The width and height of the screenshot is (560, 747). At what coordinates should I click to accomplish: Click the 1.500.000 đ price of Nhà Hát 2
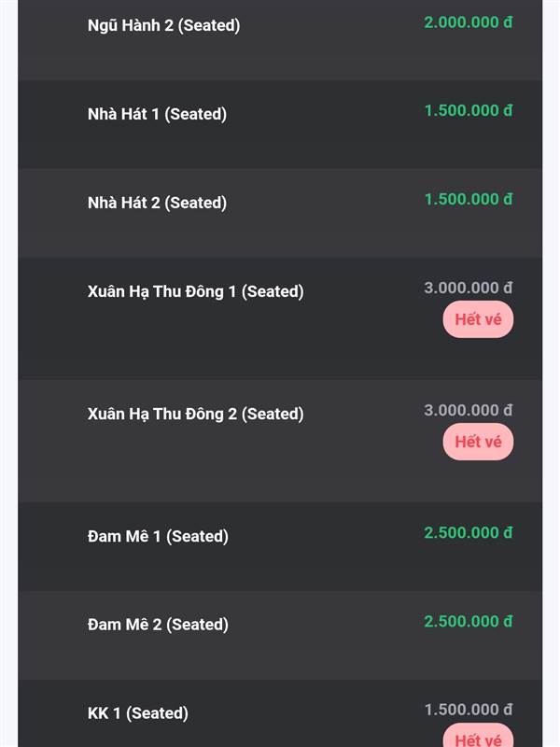click(469, 199)
